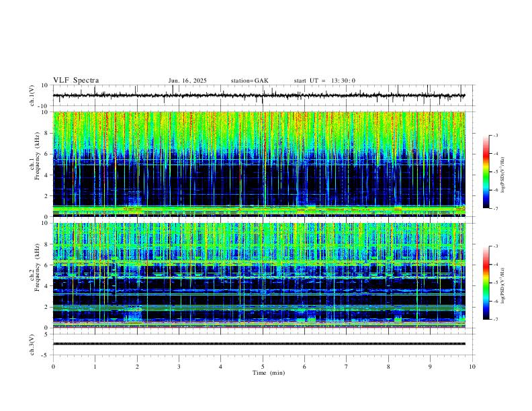This screenshot has height=411, width=532.
Task: Click the ch.2 spectrogram color scale bar
Action: [x=486, y=283]
